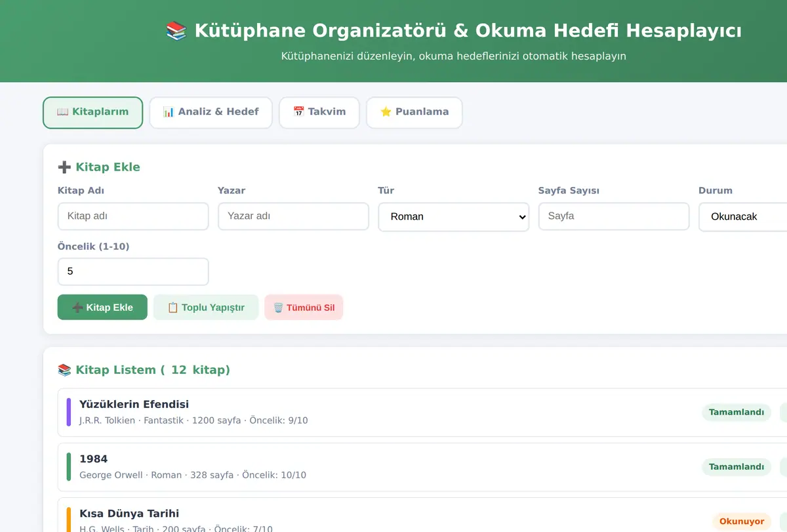Click the star icon on Puanlama tab
This screenshot has width=787, height=532.
pyautogui.click(x=386, y=112)
